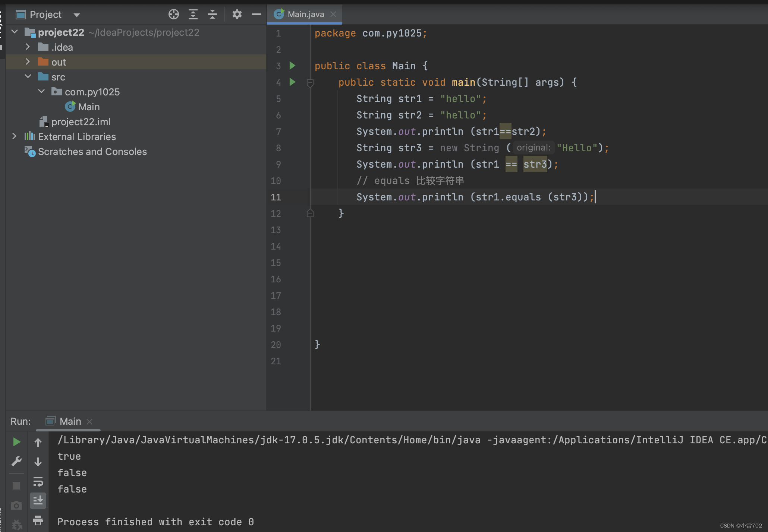Image resolution: width=768 pixels, height=532 pixels.
Task: Run the class from line 3 gutter arrow
Action: 292,66
